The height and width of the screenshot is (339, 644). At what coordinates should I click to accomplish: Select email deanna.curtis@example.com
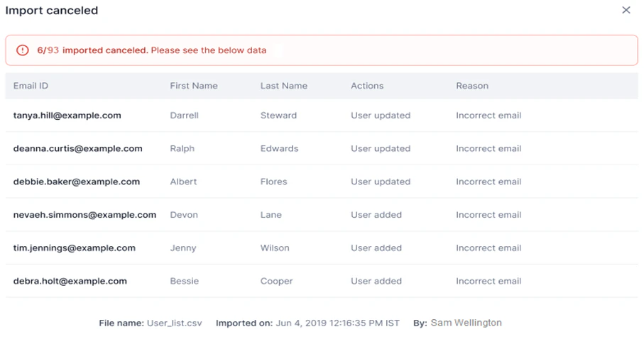point(78,149)
